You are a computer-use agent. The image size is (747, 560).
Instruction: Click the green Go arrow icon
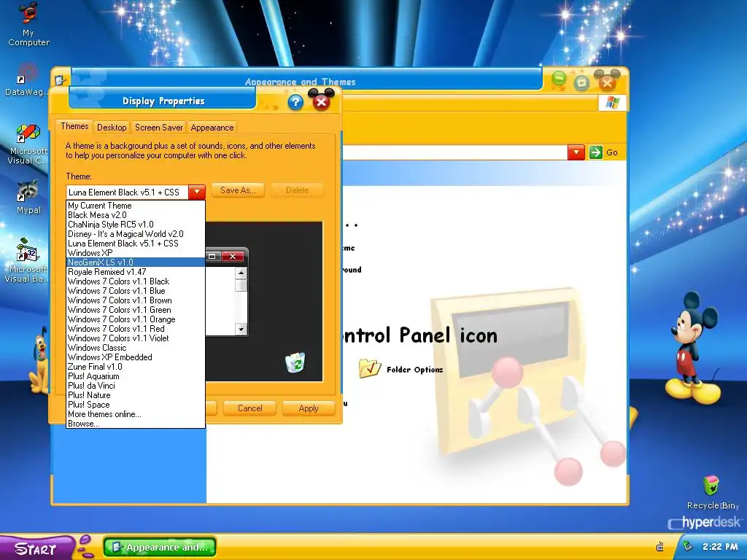tap(595, 152)
